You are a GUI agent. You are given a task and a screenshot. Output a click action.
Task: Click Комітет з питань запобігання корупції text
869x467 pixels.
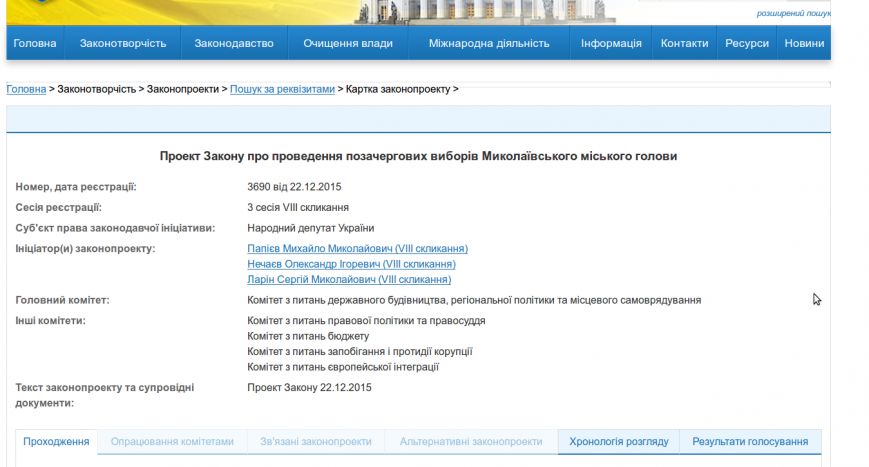[360, 352]
